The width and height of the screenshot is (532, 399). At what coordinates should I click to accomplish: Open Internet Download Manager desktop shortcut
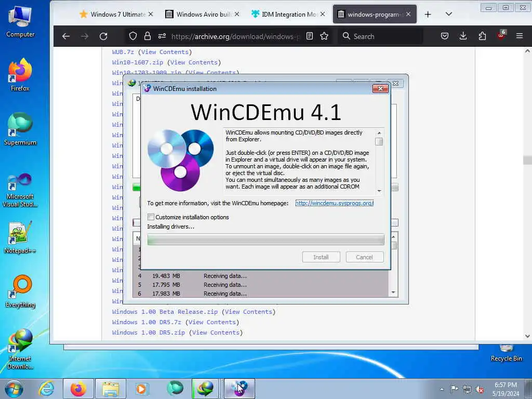[20, 349]
